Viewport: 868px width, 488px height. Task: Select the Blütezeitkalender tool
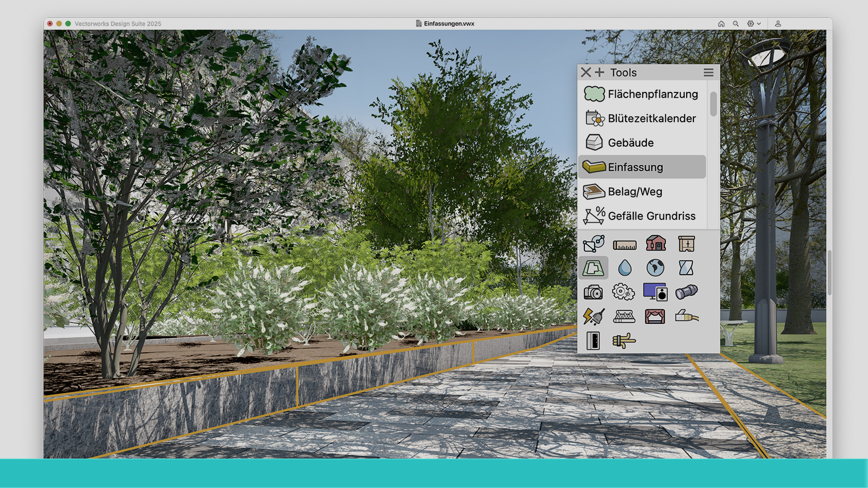(642, 118)
